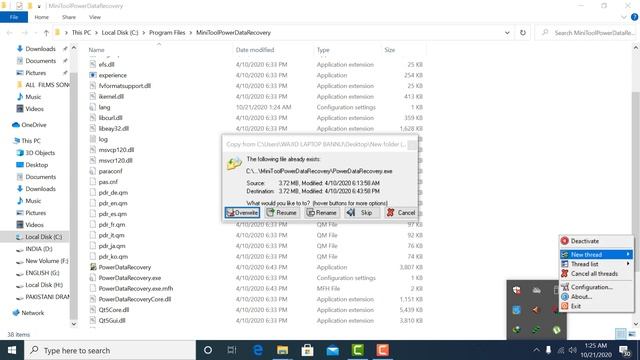Sort by Type column header
The image size is (640, 360).
(323, 50)
